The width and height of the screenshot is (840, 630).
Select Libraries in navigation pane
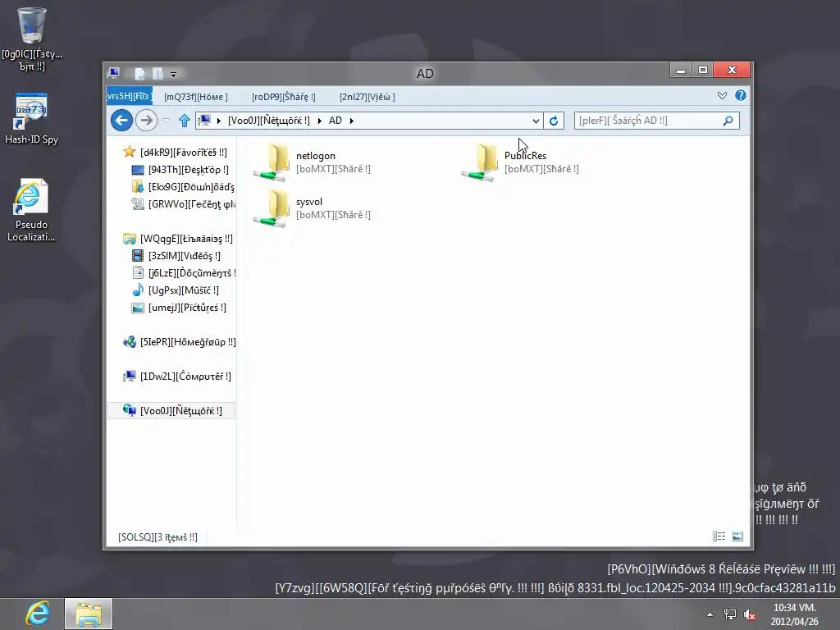tap(178, 239)
